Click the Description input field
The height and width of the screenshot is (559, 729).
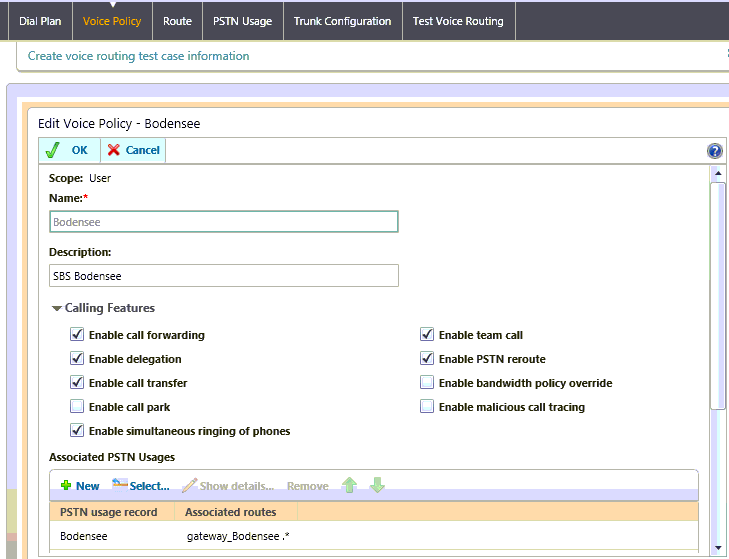click(224, 275)
